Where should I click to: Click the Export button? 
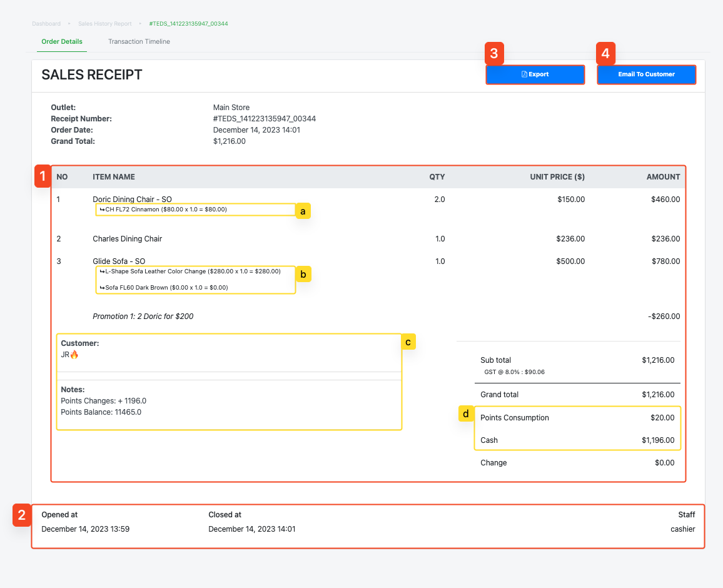(x=535, y=74)
